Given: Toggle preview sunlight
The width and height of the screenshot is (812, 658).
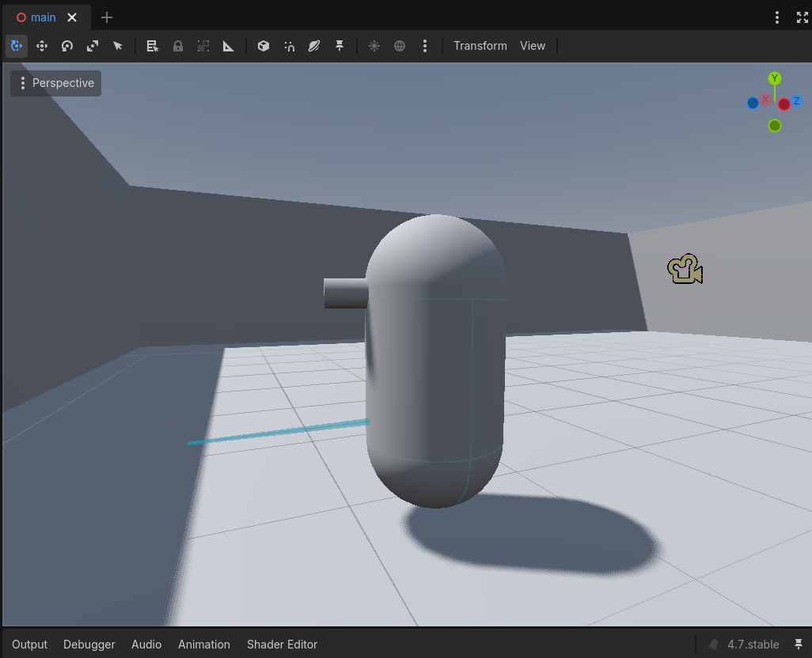Looking at the screenshot, I should pyautogui.click(x=374, y=46).
